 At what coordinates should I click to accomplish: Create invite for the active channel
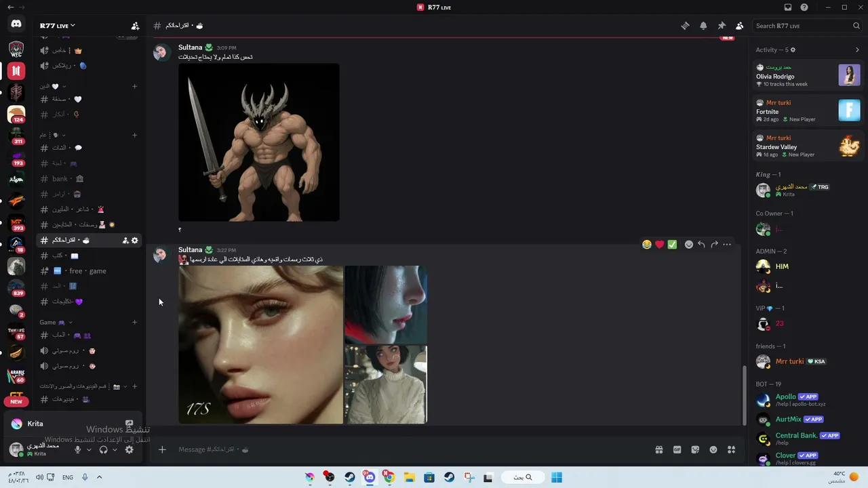[x=125, y=240]
